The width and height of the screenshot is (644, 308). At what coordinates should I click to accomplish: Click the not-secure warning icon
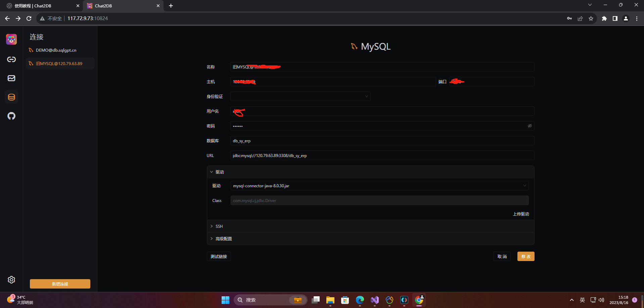(42, 18)
